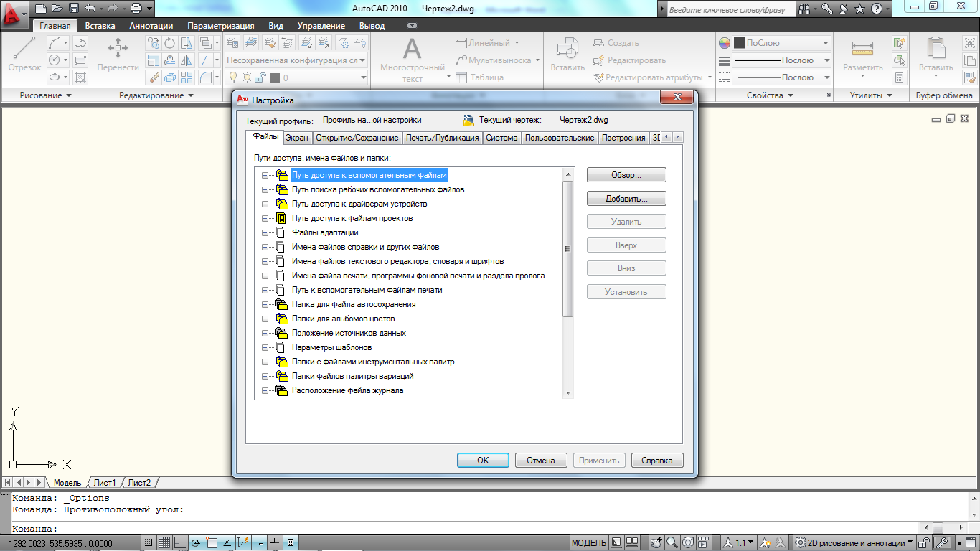980x551 pixels.
Task: Select the Mirror tool in Редактирование panel
Action: pos(187,60)
